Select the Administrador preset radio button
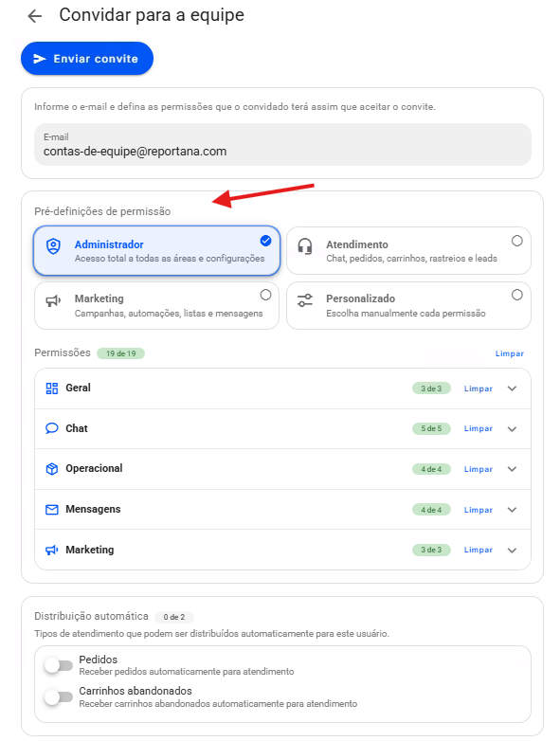 [265, 241]
